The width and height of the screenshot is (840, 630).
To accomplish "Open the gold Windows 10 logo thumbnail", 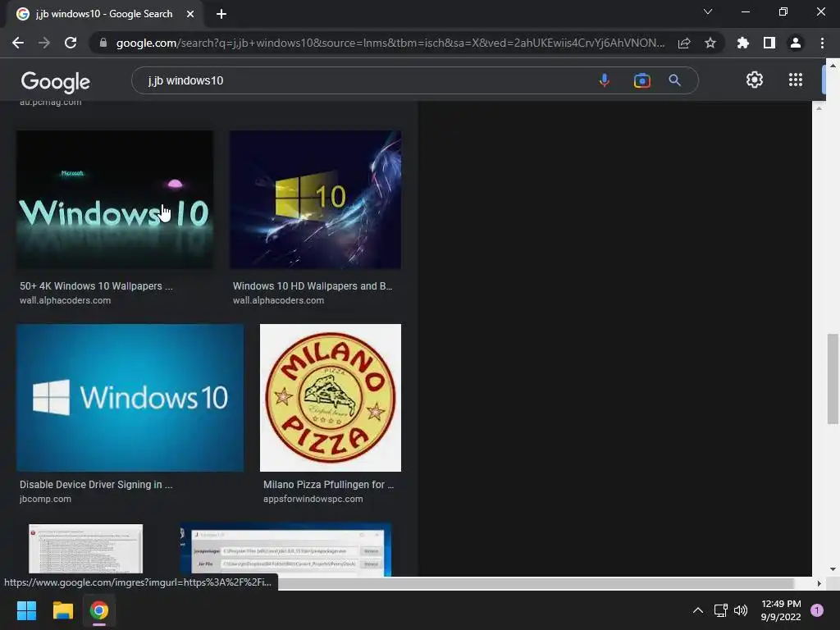I will click(x=315, y=199).
